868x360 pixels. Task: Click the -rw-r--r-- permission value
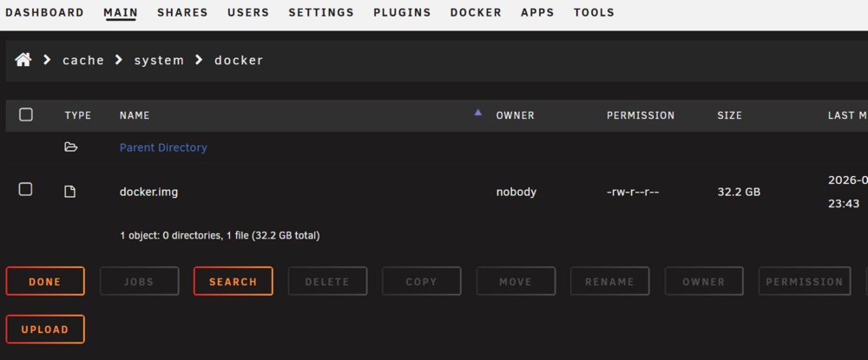[633, 193]
